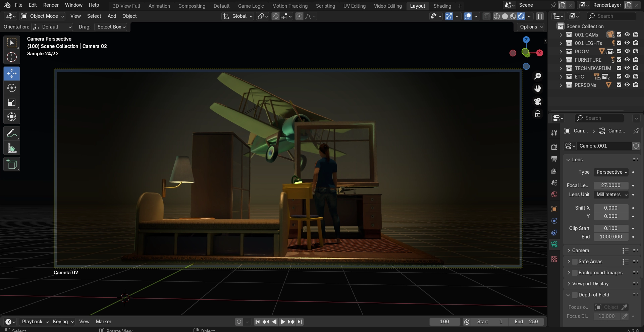Click the Focal Length value field
This screenshot has height=332, width=644.
click(610, 185)
